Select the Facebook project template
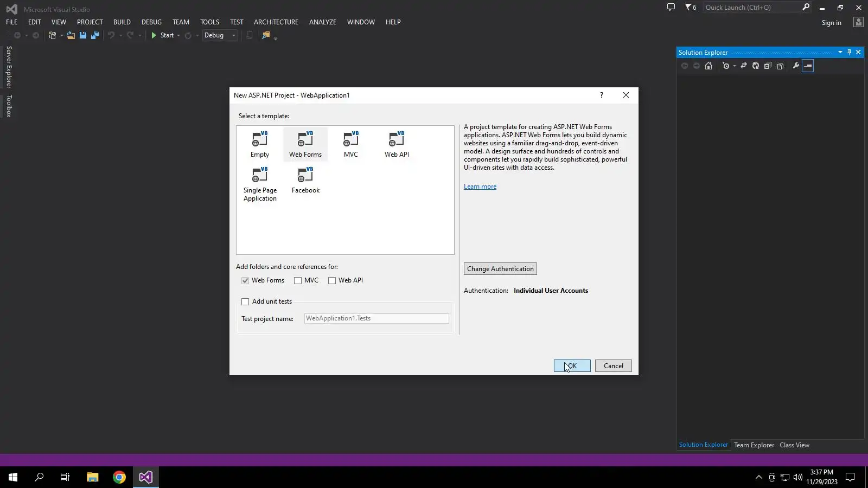Image resolution: width=868 pixels, height=488 pixels. point(305,181)
